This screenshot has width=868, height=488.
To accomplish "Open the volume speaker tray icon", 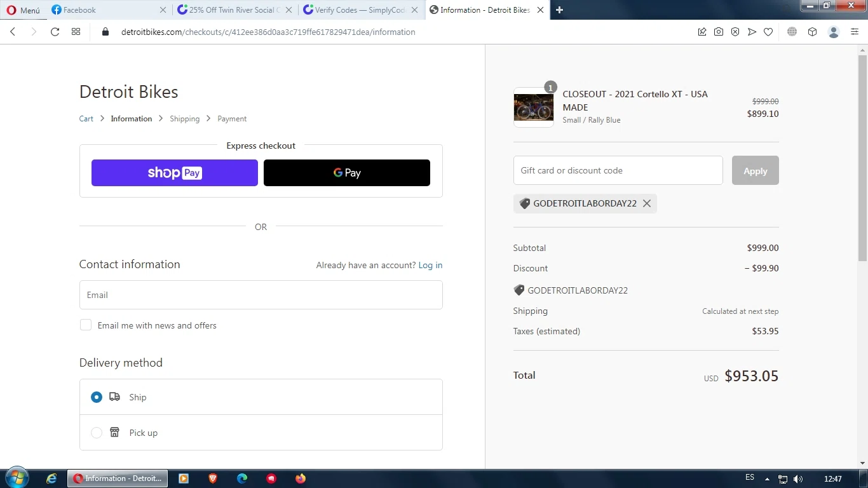I will (x=798, y=479).
